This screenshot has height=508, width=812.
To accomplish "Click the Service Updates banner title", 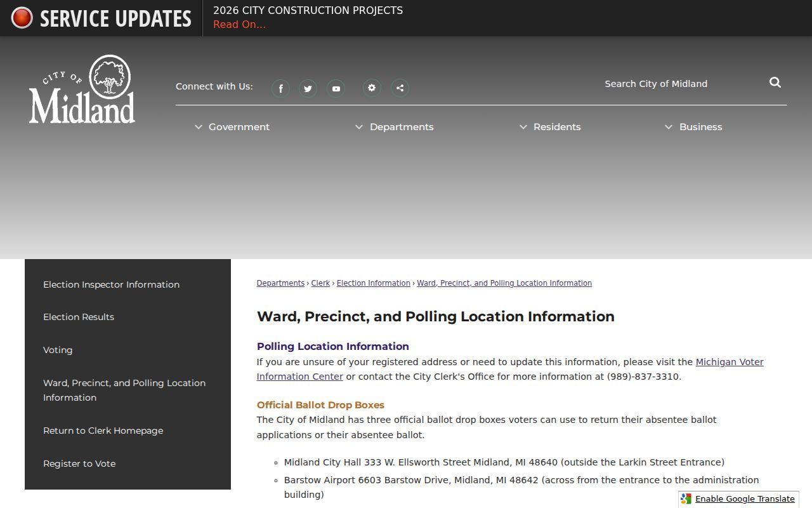I will [x=115, y=18].
